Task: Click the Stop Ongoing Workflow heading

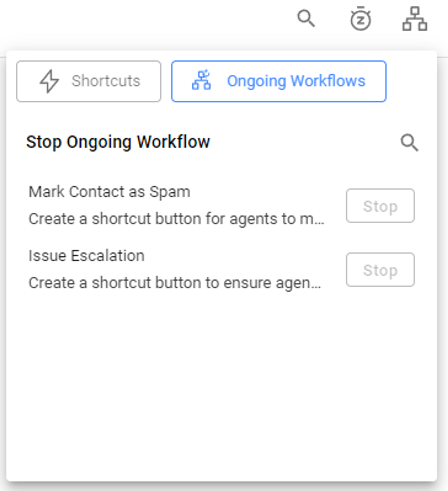Action: [118, 142]
